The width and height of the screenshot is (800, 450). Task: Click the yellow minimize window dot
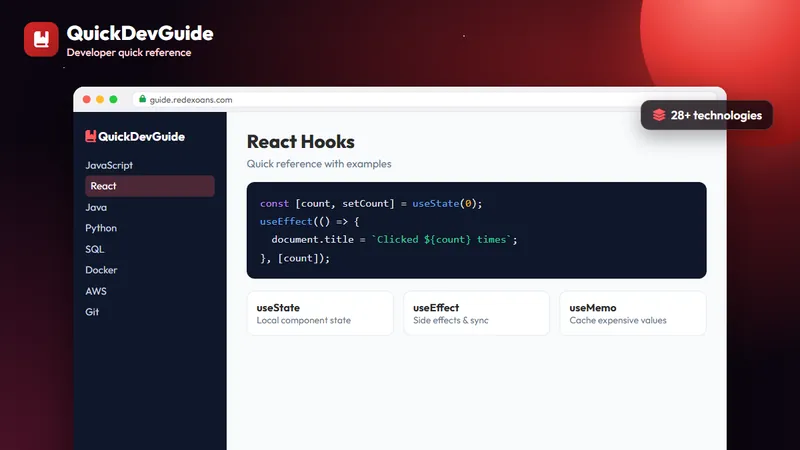[x=100, y=99]
